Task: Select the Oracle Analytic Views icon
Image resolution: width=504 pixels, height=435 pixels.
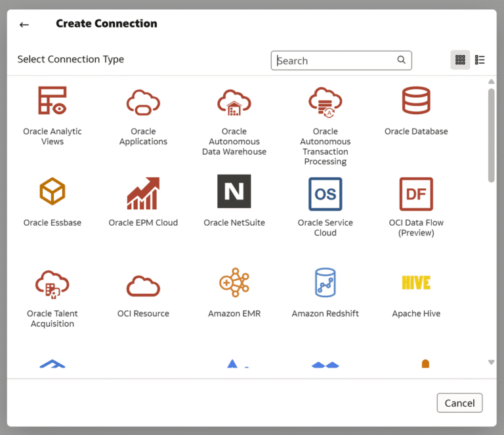Action: (x=52, y=100)
